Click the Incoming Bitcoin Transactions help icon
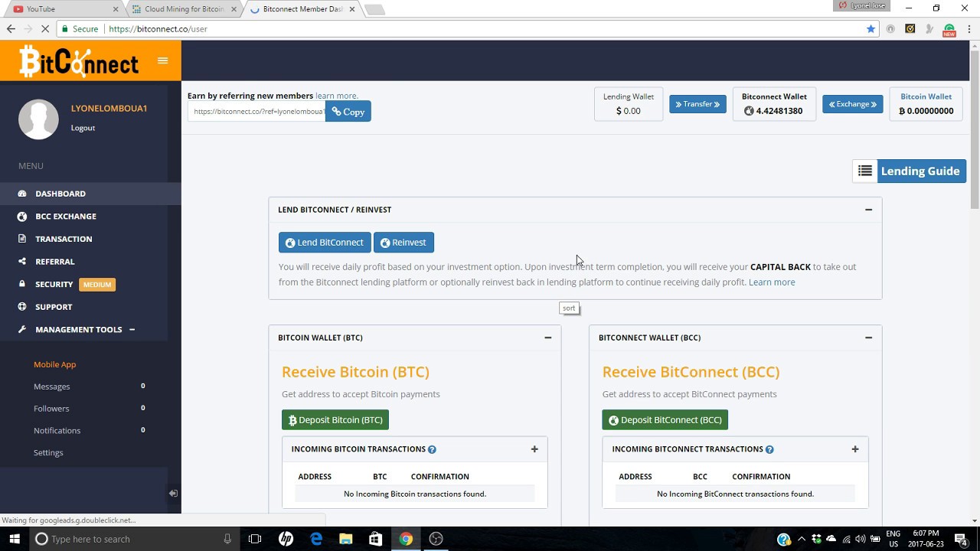 coord(432,449)
